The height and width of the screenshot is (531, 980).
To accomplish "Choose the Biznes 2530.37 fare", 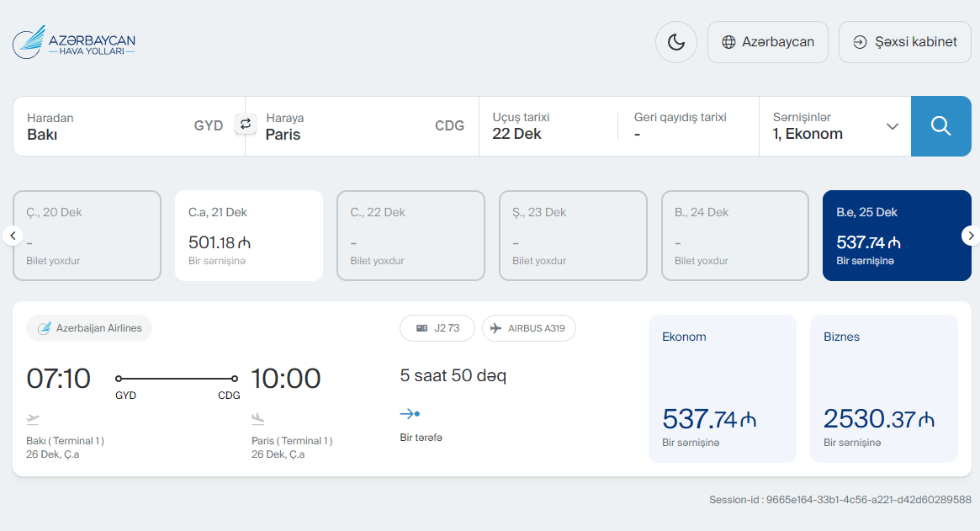I will click(883, 389).
